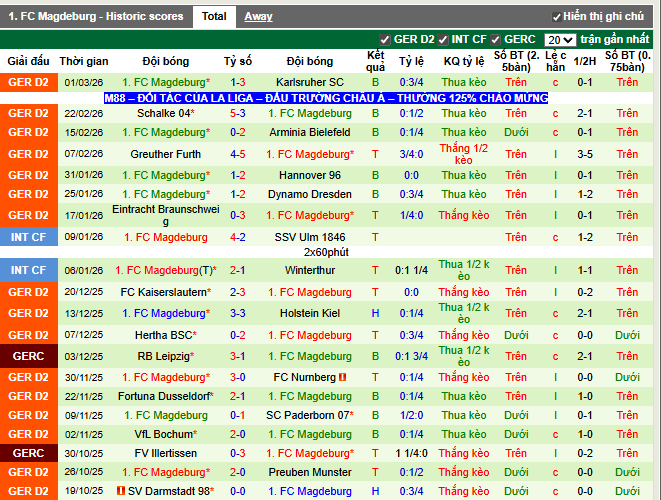
Task: Click the 3-1 score of RB Leipzig match
Action: point(238,356)
